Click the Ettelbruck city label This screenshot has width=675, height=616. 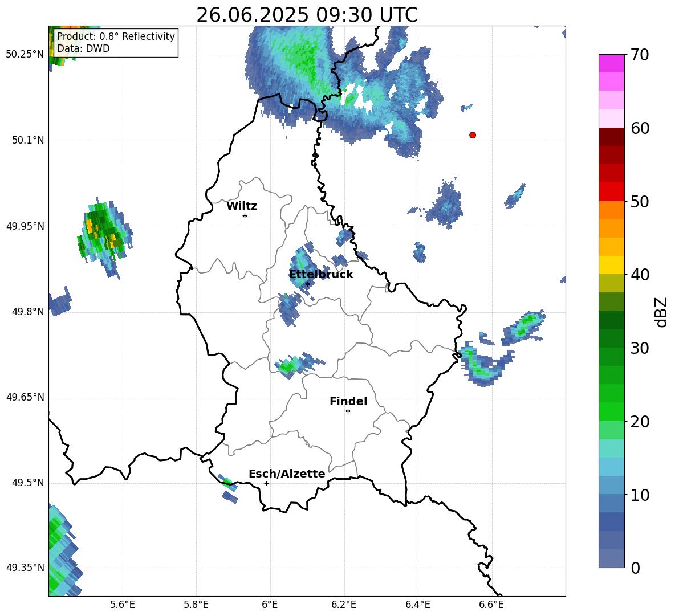[321, 275]
